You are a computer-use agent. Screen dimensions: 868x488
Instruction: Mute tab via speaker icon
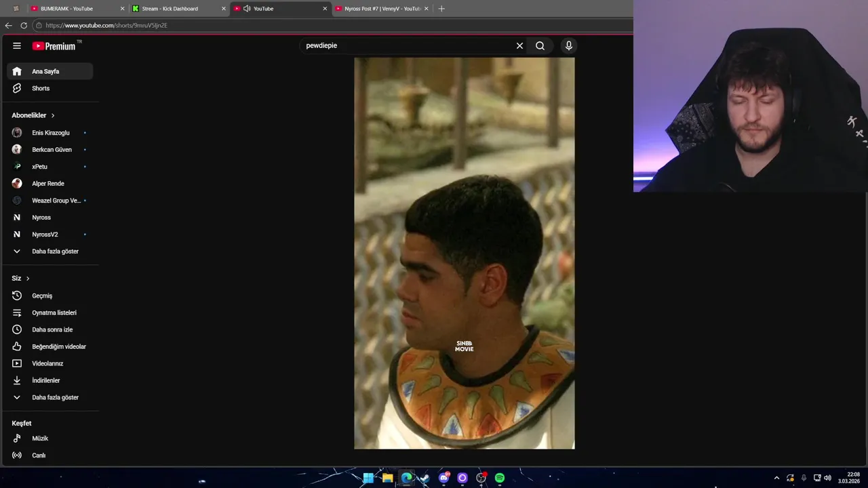point(247,9)
